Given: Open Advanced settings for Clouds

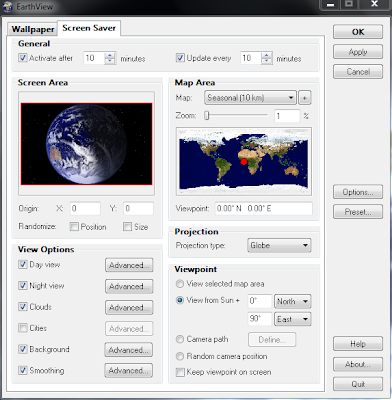Looking at the screenshot, I should (129, 307).
